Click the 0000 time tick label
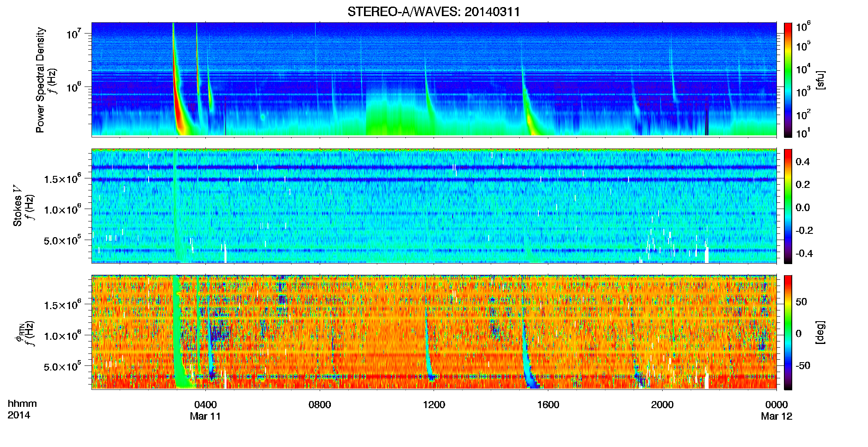Image resolution: width=868 pixels, height=447 pixels. click(x=776, y=404)
